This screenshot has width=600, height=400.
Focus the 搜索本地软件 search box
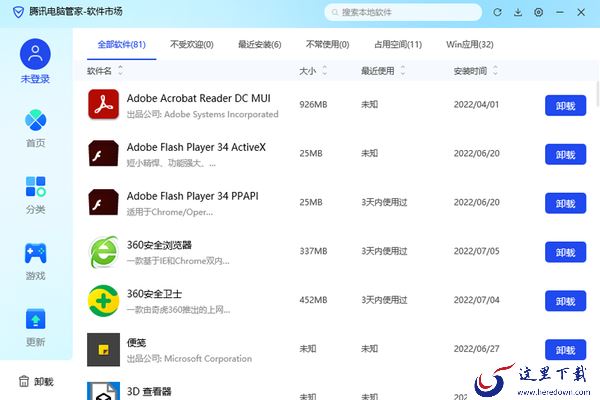coord(403,13)
